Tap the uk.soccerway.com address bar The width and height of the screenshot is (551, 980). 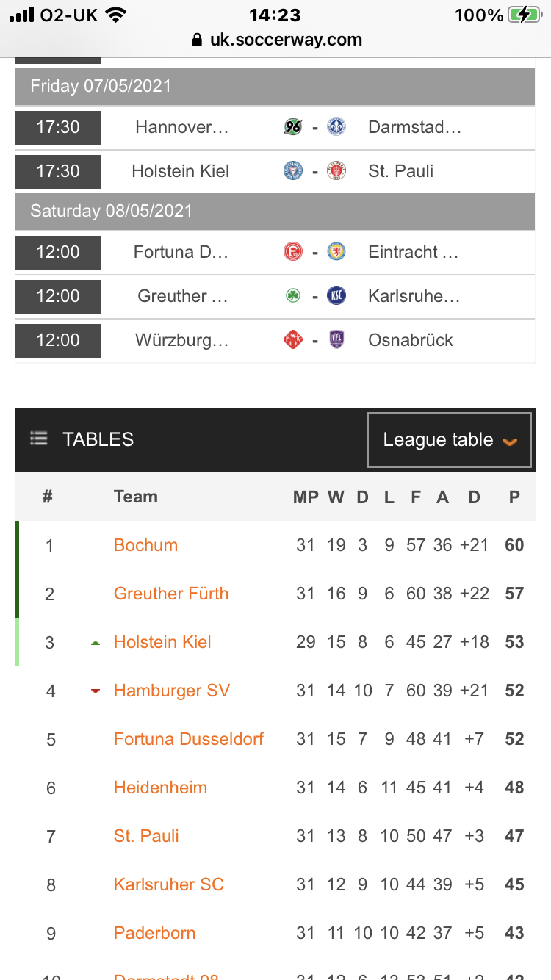pos(277,40)
